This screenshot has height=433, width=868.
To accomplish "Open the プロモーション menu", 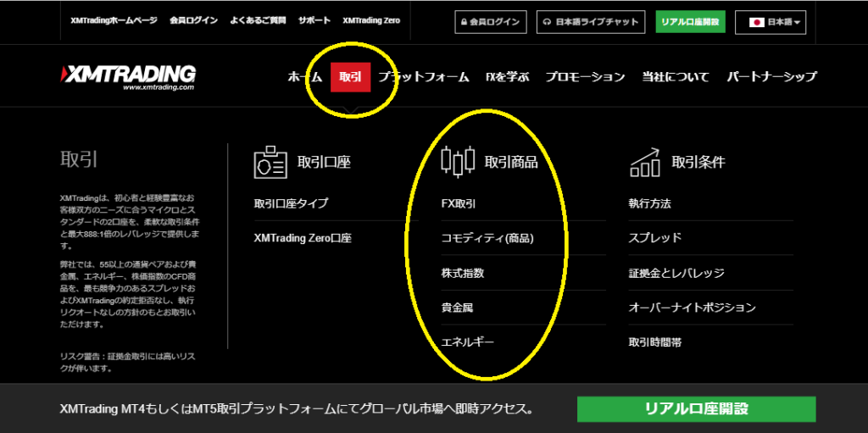I will tap(585, 76).
